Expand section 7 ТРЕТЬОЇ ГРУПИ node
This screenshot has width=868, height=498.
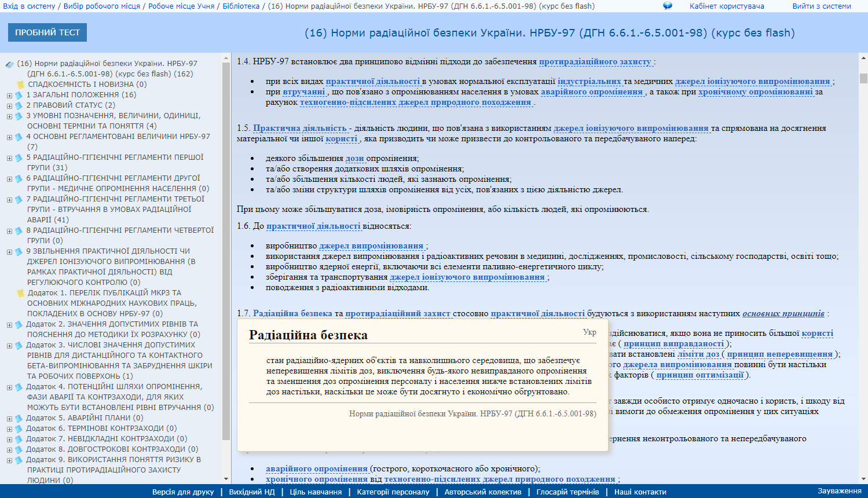pos(9,200)
